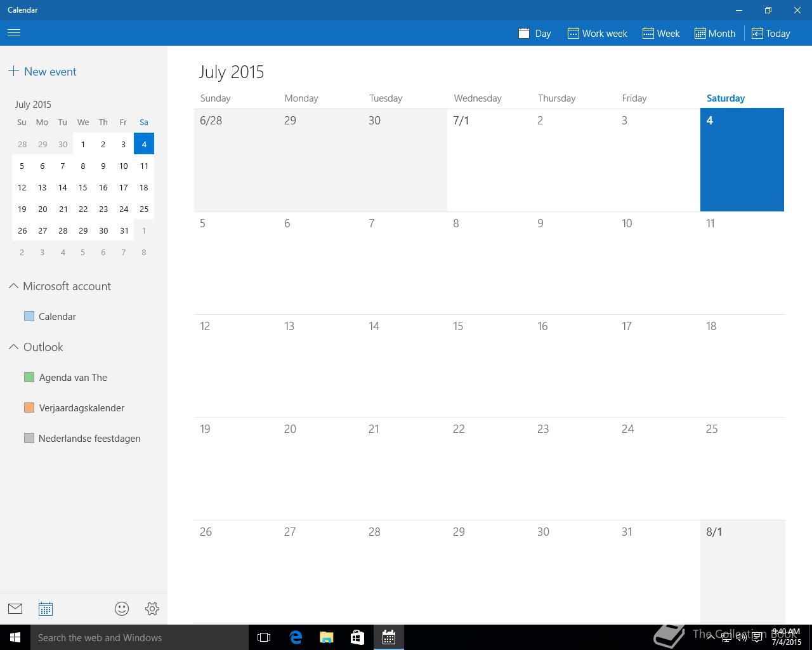Click the volume speaker icon in tray

(x=741, y=637)
